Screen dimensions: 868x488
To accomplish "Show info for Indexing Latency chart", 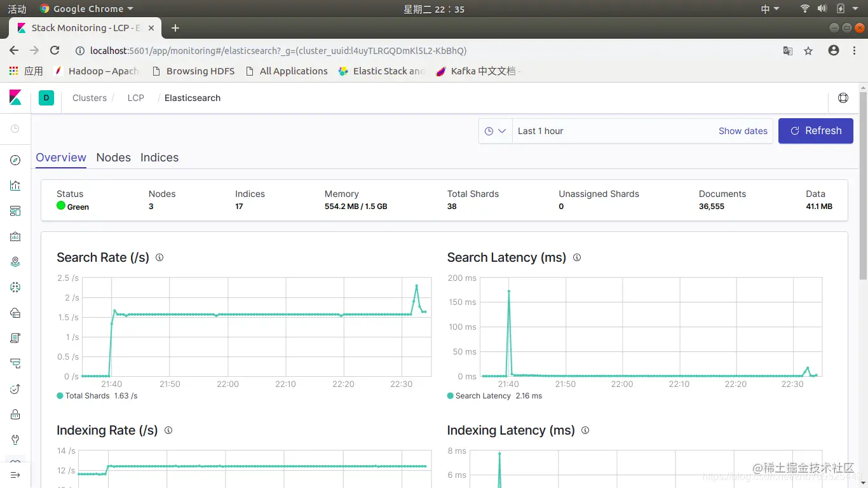I will click(585, 430).
